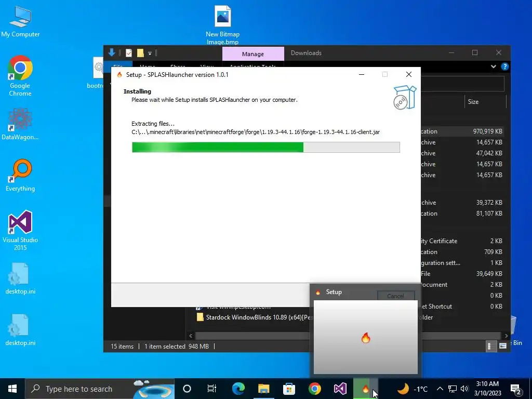
Task: Click the Downloads window title
Action: coord(306,53)
